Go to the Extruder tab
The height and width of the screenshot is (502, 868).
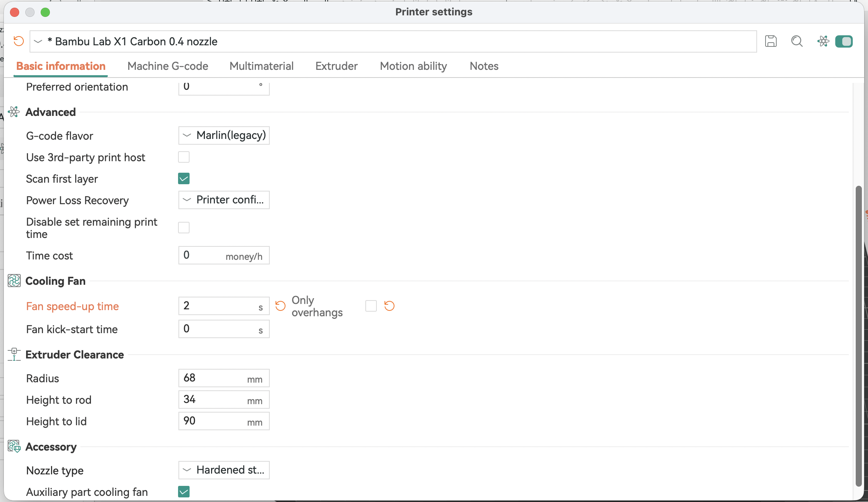(x=337, y=66)
